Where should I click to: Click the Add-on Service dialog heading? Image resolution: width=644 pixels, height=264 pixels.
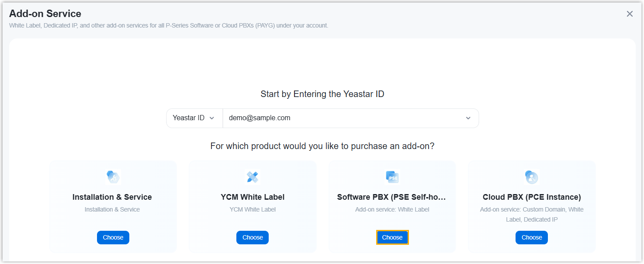click(45, 14)
